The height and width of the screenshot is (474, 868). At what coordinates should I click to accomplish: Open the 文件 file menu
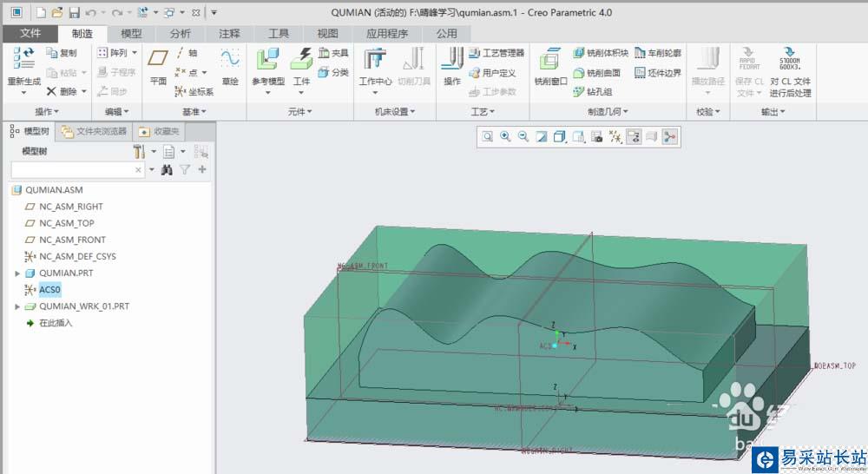click(x=30, y=33)
